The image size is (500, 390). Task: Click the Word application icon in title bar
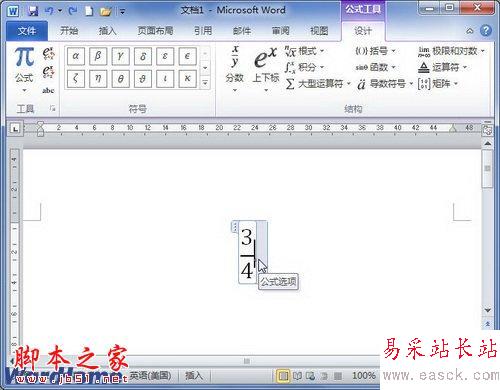(x=13, y=11)
